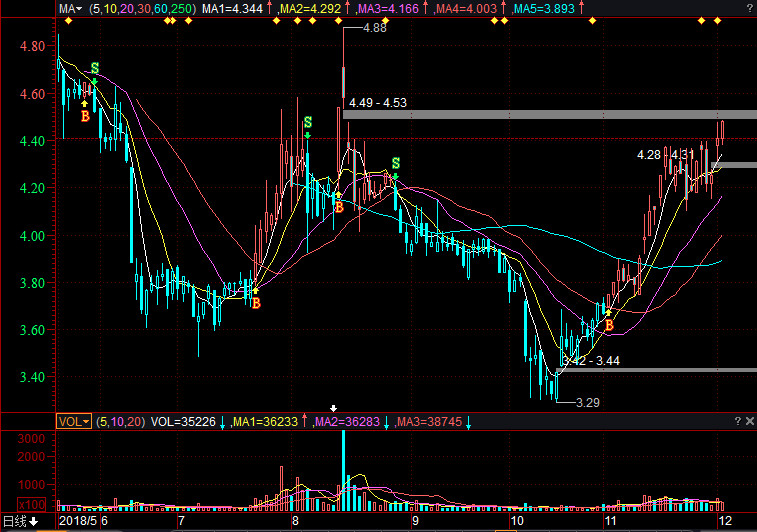757x532 pixels.
Task: Open the MA indicator dropdown
Action: pyautogui.click(x=71, y=9)
